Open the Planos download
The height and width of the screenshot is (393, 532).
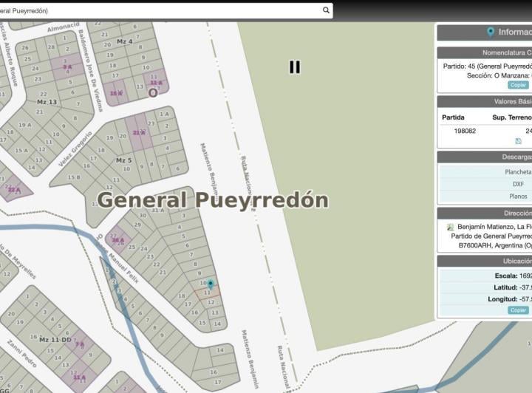click(x=518, y=196)
